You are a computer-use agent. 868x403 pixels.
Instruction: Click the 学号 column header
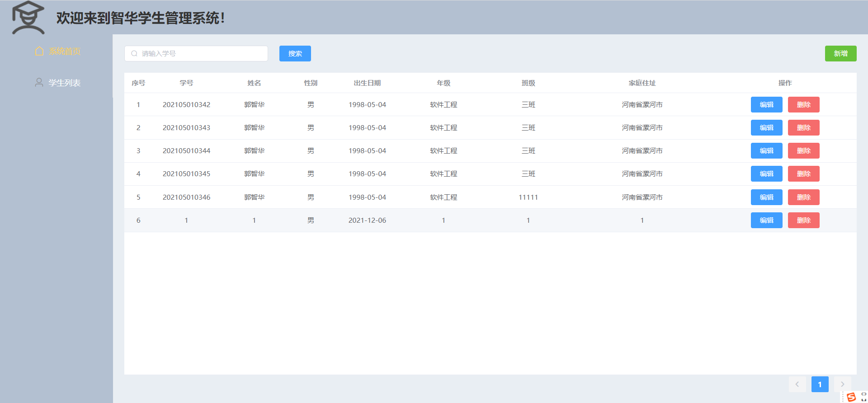tap(186, 83)
